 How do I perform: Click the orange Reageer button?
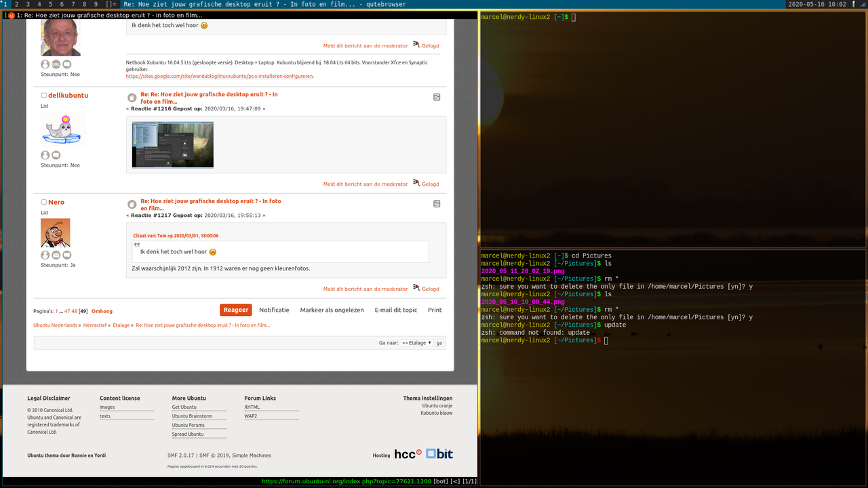236,310
